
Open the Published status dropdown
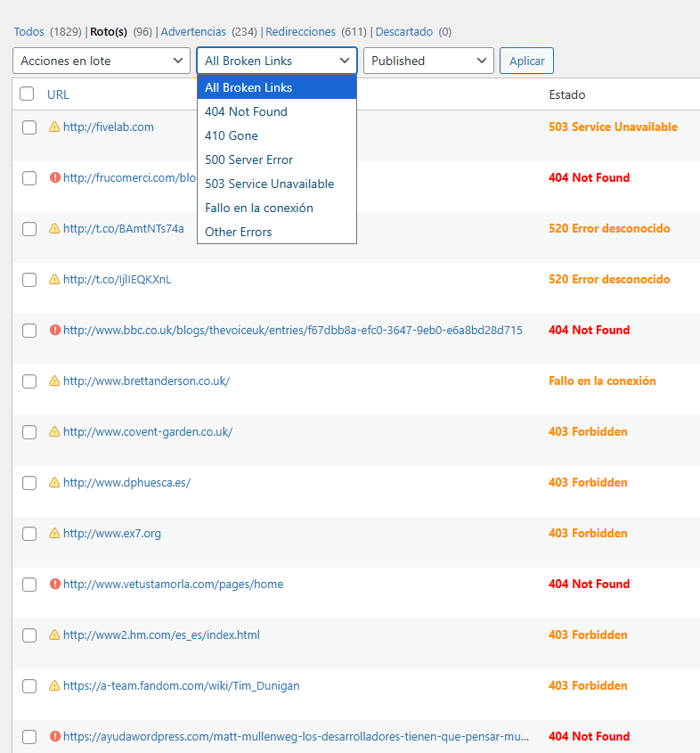[428, 61]
